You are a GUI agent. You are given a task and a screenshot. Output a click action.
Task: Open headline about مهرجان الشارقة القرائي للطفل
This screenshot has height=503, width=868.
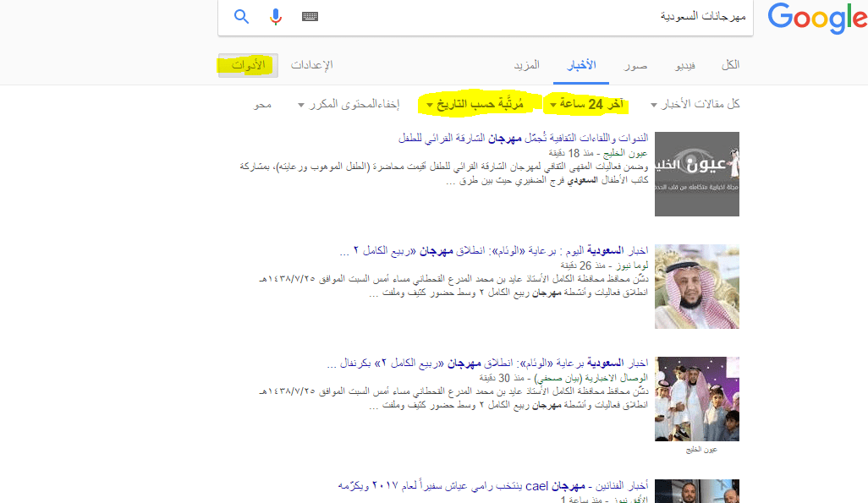click(523, 138)
